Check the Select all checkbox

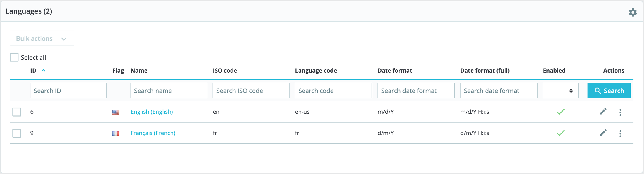14,57
